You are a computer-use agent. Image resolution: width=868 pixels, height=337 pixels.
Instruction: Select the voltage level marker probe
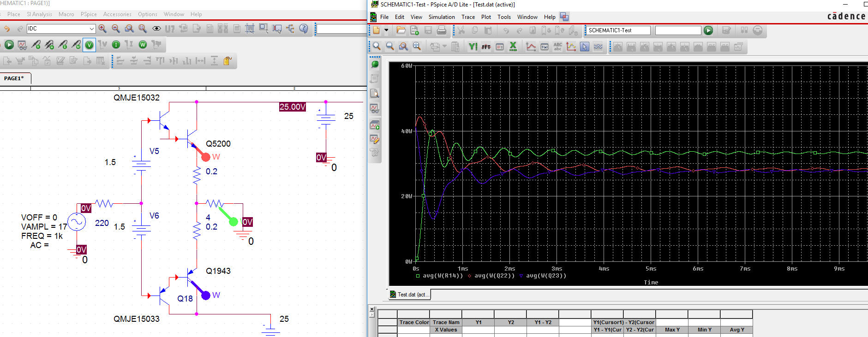coord(36,45)
